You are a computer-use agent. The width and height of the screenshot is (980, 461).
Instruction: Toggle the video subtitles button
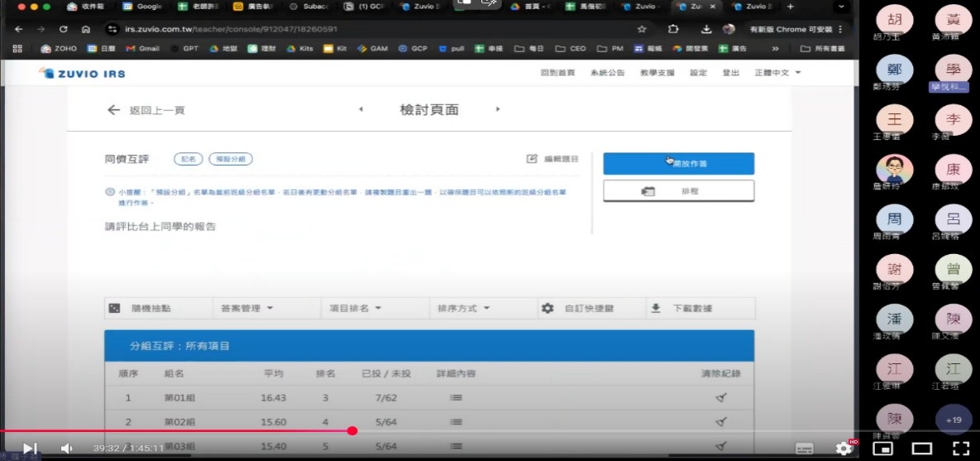click(x=804, y=449)
